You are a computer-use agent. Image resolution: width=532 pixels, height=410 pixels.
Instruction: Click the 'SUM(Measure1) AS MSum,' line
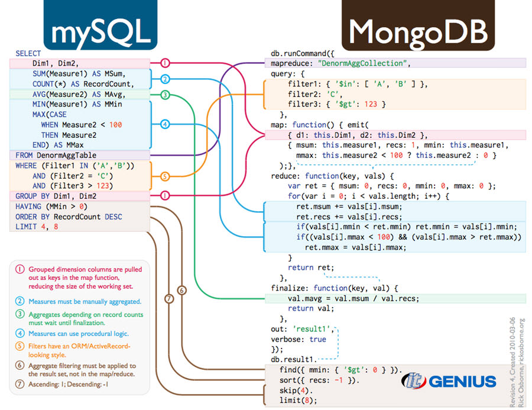click(79, 74)
